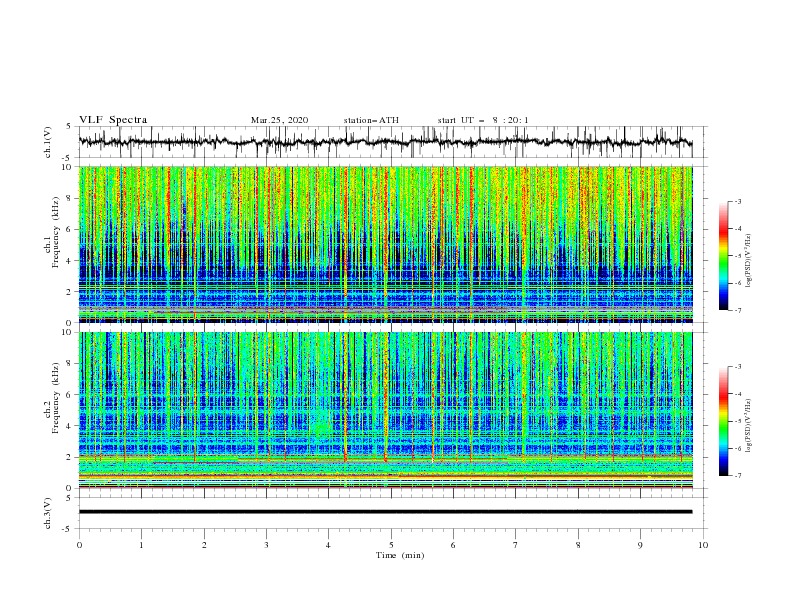The width and height of the screenshot is (792, 612).
Task: Click the ch.2 spectrogram panel
Action: (x=385, y=410)
